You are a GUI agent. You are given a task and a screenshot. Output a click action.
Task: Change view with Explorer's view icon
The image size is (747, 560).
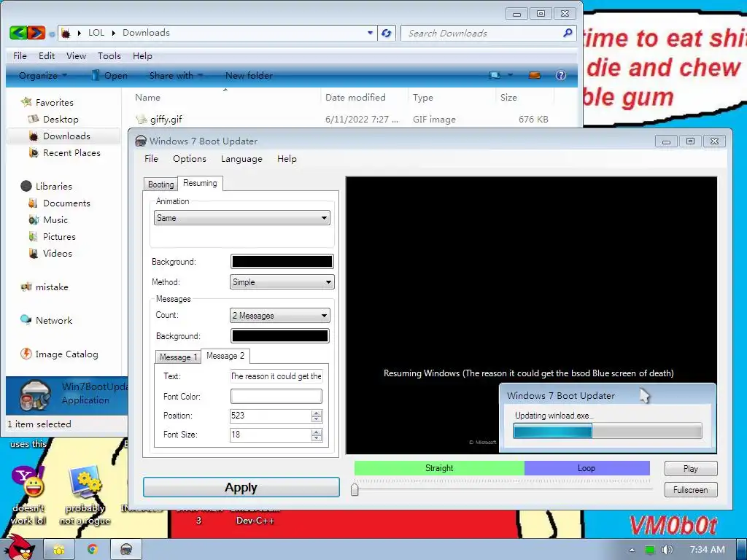click(x=495, y=75)
